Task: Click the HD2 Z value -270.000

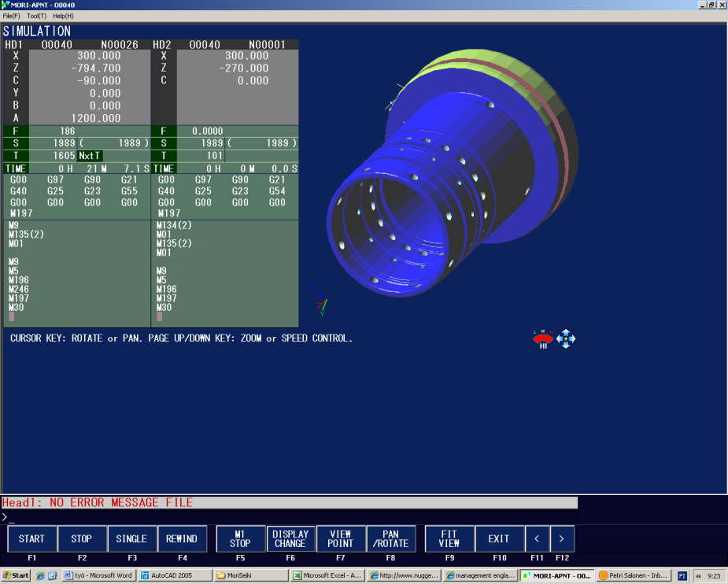Action: tap(244, 68)
